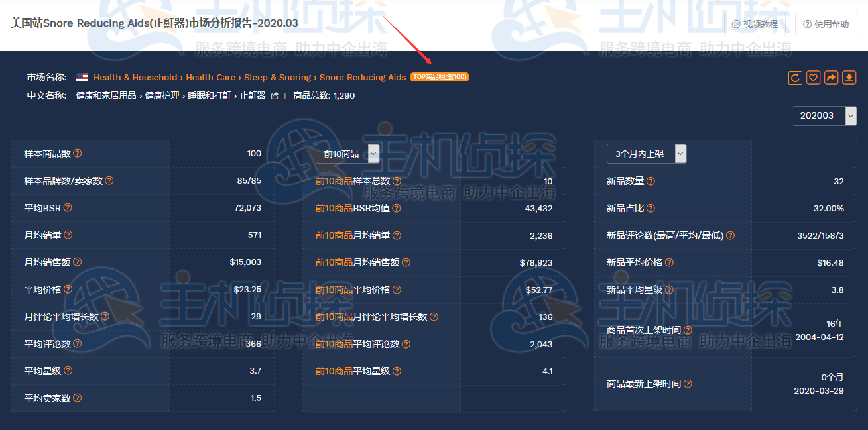Favorite this market with the heart icon
868x430 pixels.
click(x=813, y=78)
